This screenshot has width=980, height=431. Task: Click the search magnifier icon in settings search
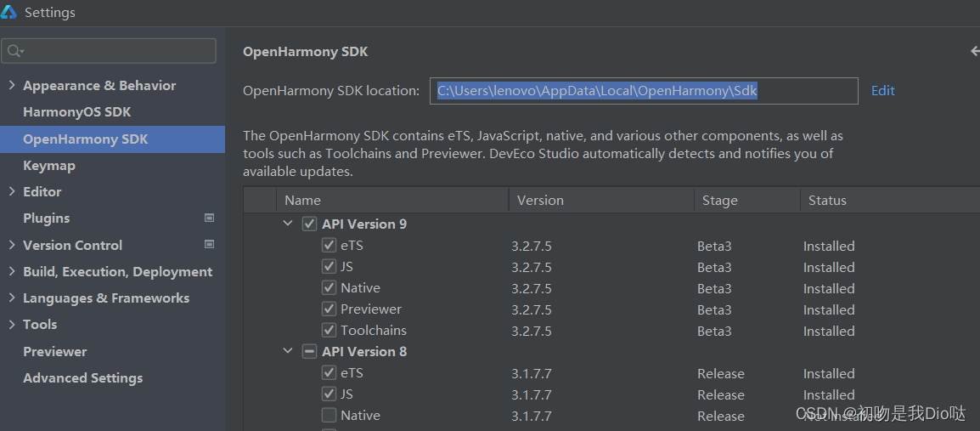coord(15,51)
